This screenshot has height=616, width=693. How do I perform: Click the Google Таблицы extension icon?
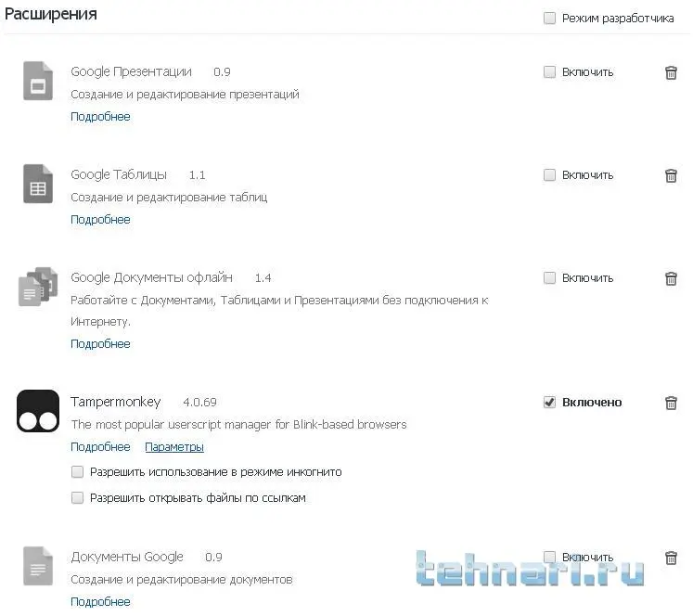coord(38,184)
